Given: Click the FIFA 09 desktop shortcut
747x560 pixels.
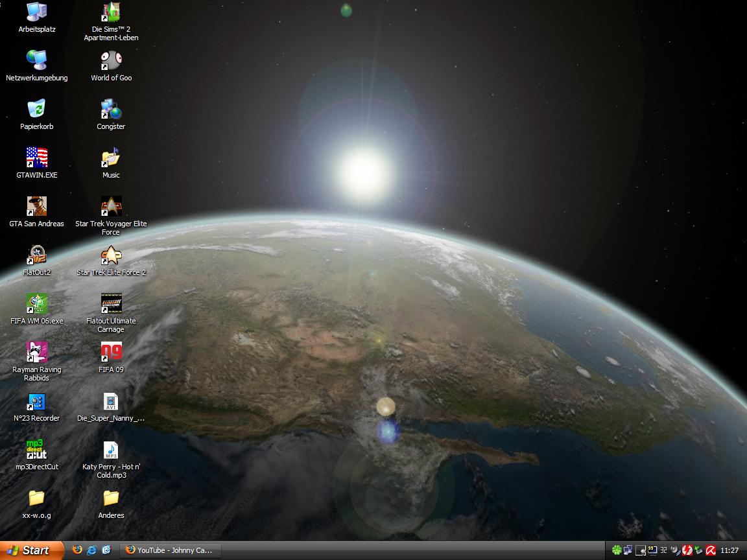Looking at the screenshot, I should [111, 353].
